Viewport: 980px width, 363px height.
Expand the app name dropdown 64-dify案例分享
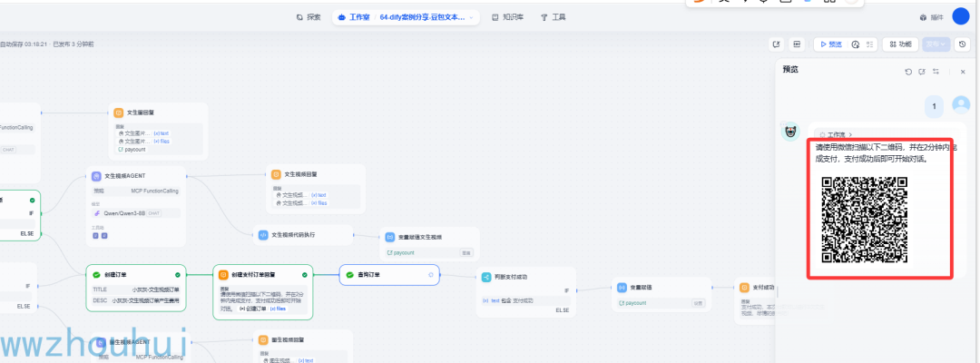(x=426, y=17)
